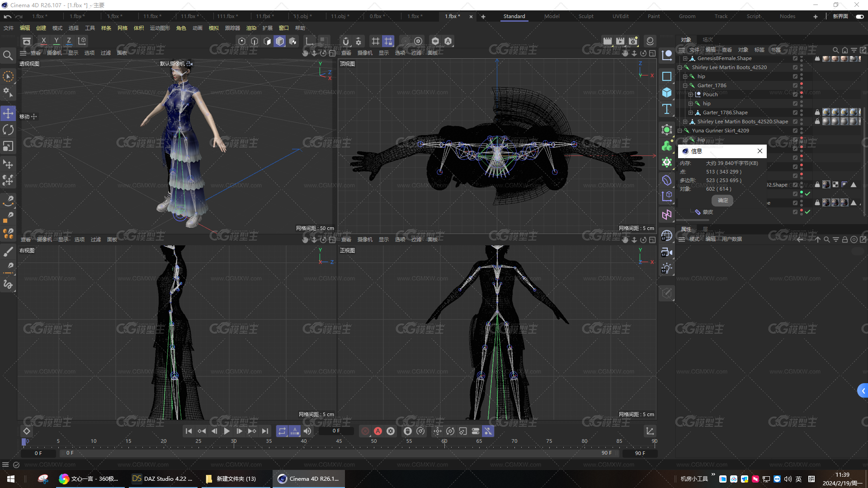Toggle loop playback mode

pyautogui.click(x=282, y=431)
